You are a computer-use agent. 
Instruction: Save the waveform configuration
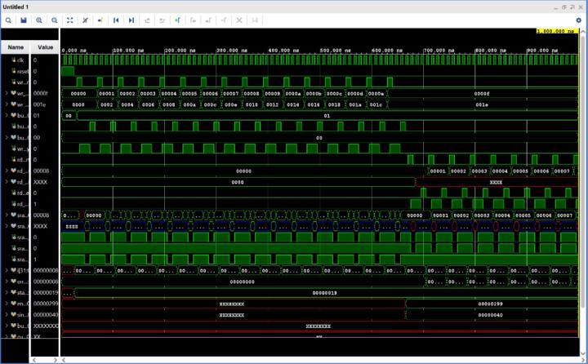[x=23, y=20]
